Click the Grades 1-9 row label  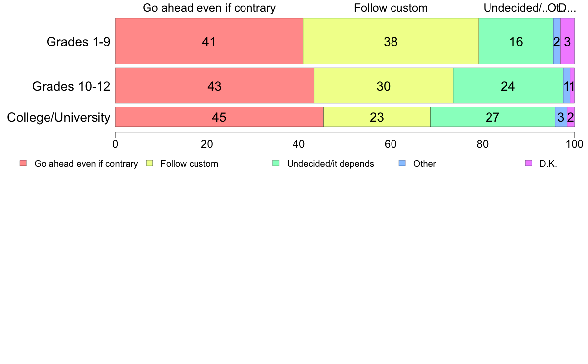78,41
